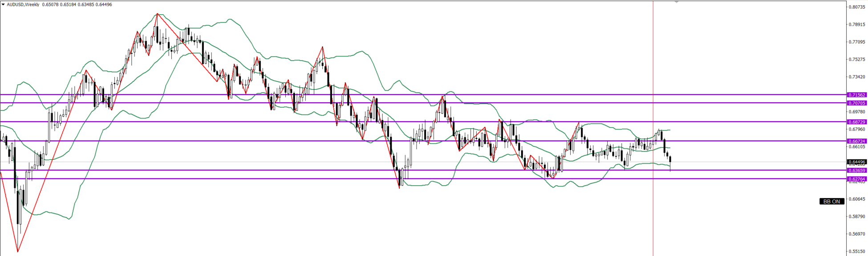Click the 0.75275 tick on price axis
The width and height of the screenshot is (868, 256).
click(x=857, y=59)
